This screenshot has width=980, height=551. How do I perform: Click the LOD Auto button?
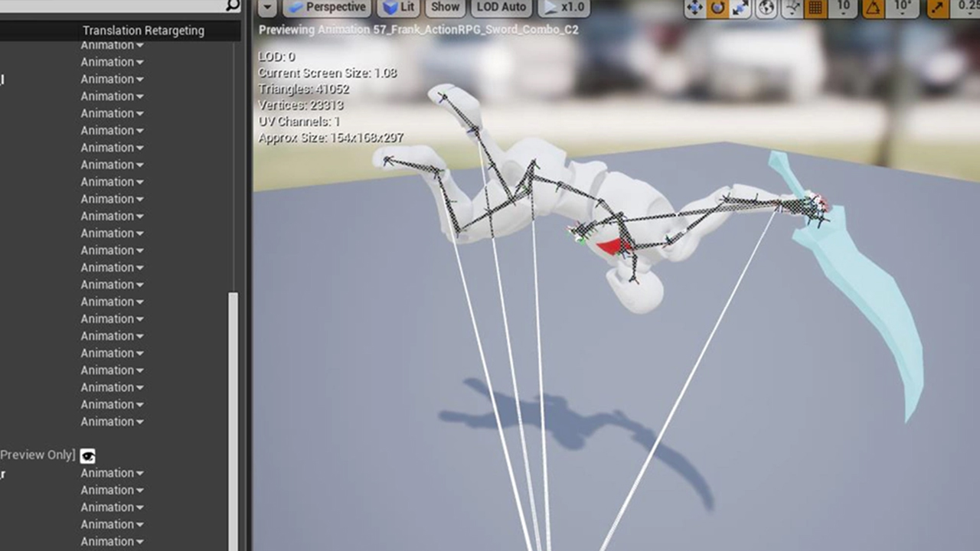pos(501,8)
